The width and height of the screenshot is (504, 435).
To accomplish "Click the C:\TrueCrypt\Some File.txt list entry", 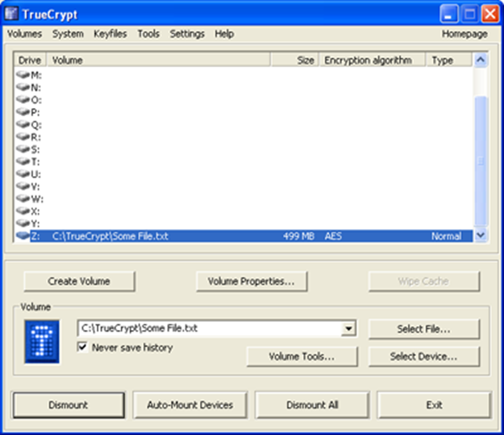I will click(110, 236).
